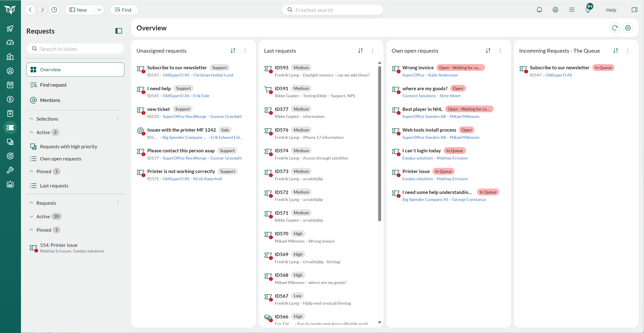Sort the Own open requests list
This screenshot has width=644, height=333.
(488, 51)
